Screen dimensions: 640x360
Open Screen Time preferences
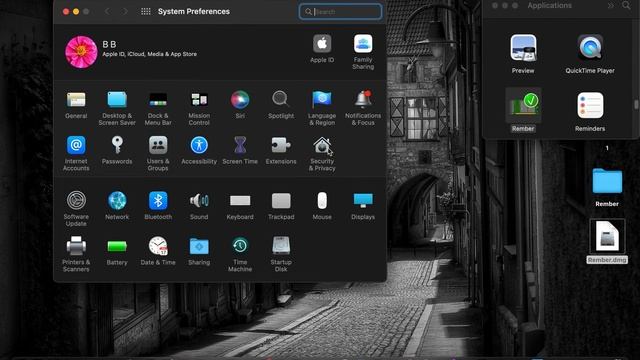(x=240, y=151)
